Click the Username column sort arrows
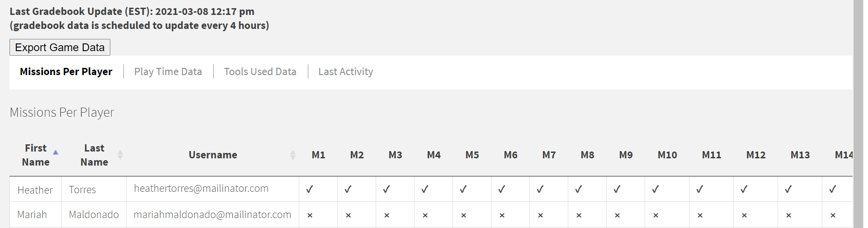The image size is (868, 228). (293, 155)
